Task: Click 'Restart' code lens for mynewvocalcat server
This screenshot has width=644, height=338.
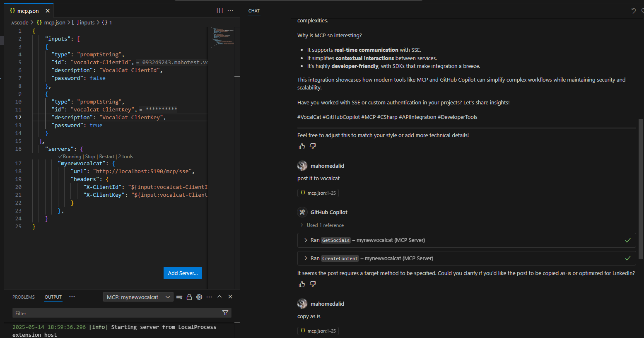Action: [x=106, y=157]
